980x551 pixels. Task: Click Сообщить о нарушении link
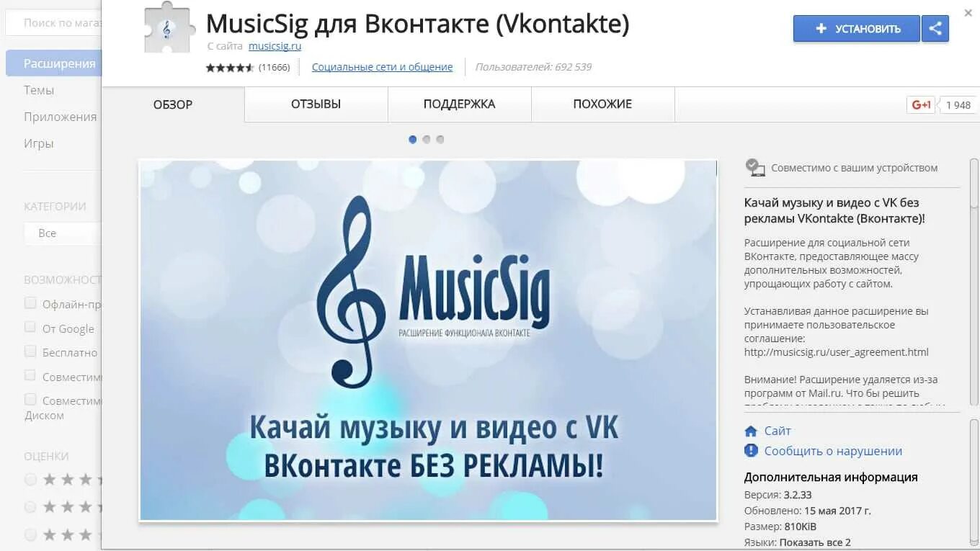pos(833,451)
